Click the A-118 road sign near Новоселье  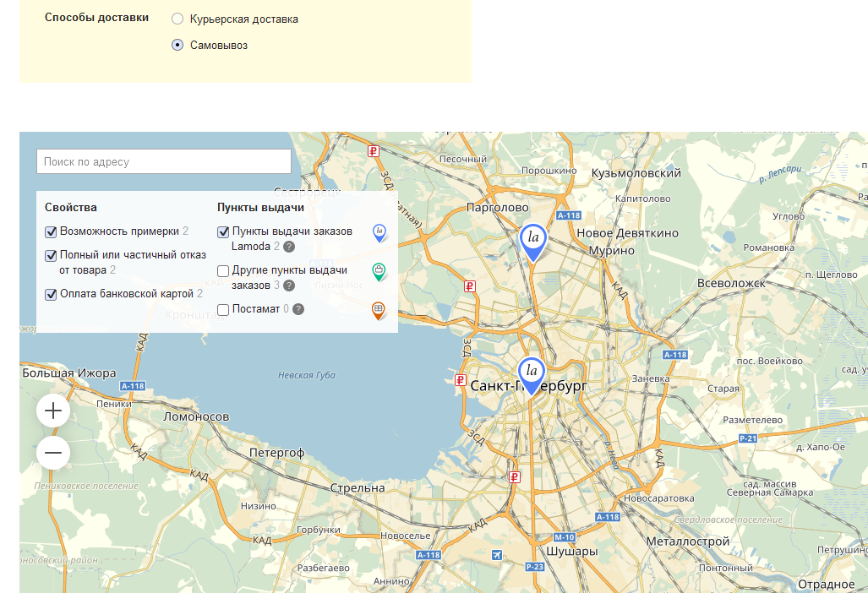(429, 555)
